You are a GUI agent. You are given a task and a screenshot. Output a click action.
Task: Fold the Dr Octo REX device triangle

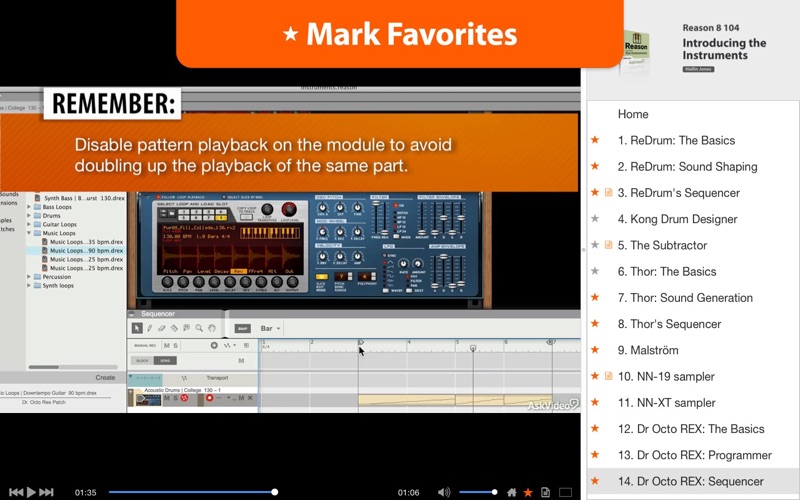(x=147, y=197)
